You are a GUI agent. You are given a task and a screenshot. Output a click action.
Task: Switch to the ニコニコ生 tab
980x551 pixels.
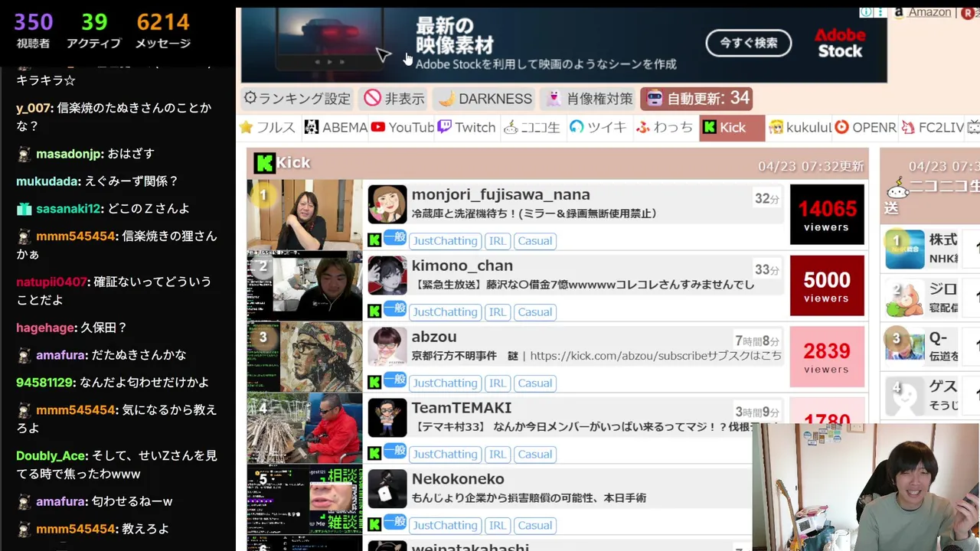[x=532, y=128]
